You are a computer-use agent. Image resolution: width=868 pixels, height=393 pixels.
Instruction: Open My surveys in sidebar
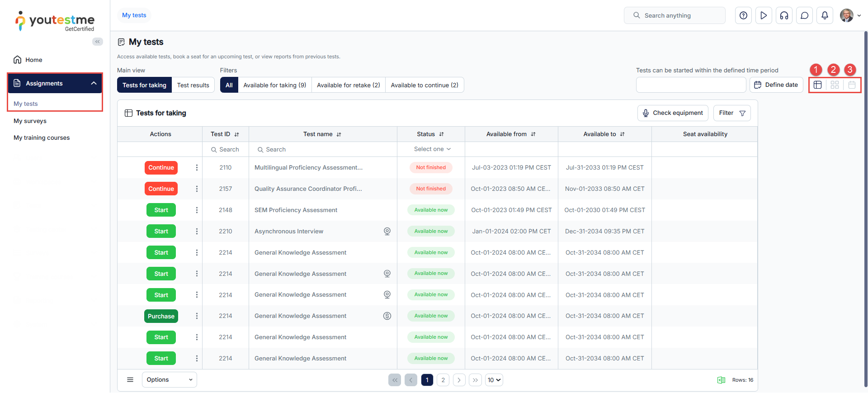pyautogui.click(x=30, y=121)
